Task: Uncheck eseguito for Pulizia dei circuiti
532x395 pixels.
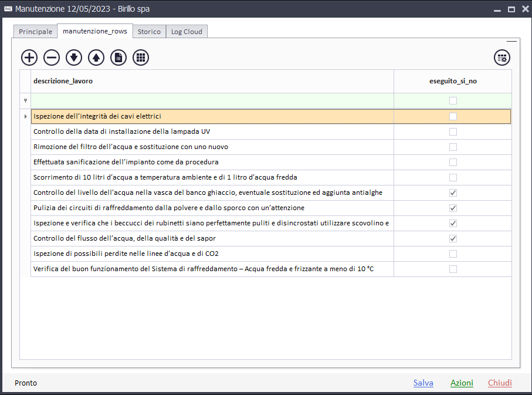Action: coord(453,208)
